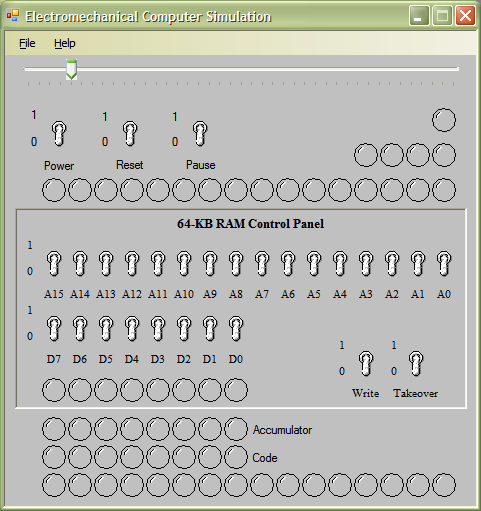Toggle the A12 address switch
The height and width of the screenshot is (511, 481).
pyautogui.click(x=132, y=263)
